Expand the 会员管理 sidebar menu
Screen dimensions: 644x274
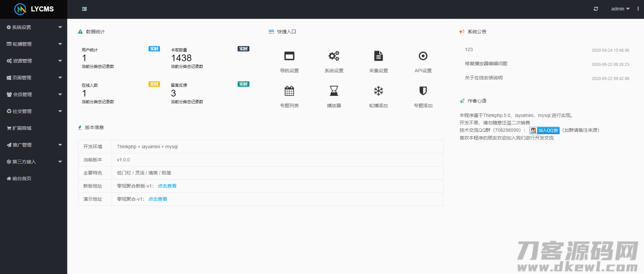pos(34,94)
